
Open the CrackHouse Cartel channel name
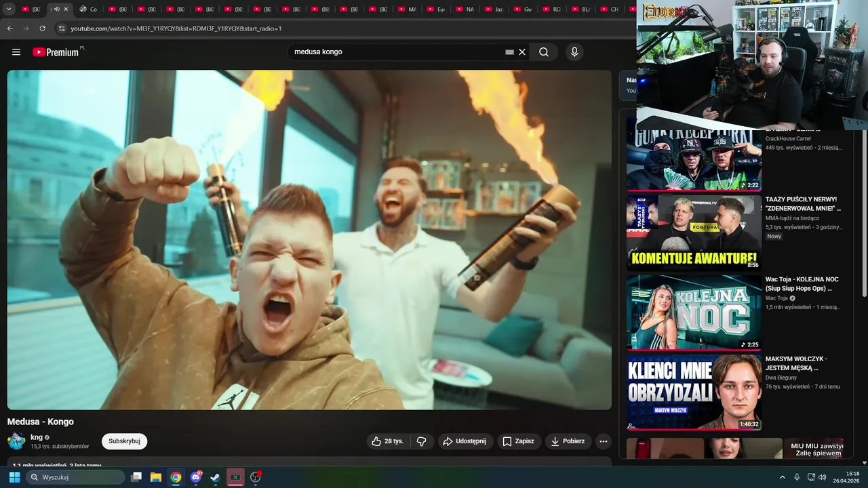click(x=788, y=139)
